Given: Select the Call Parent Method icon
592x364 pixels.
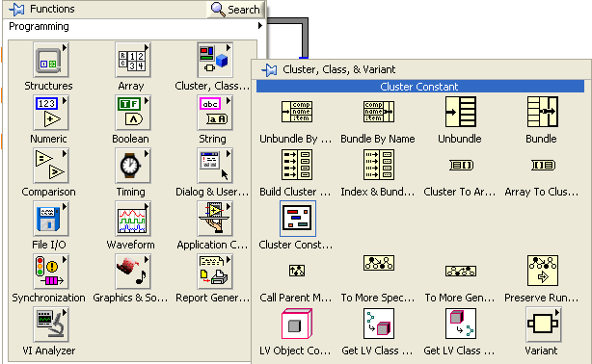Looking at the screenshot, I should (x=297, y=271).
